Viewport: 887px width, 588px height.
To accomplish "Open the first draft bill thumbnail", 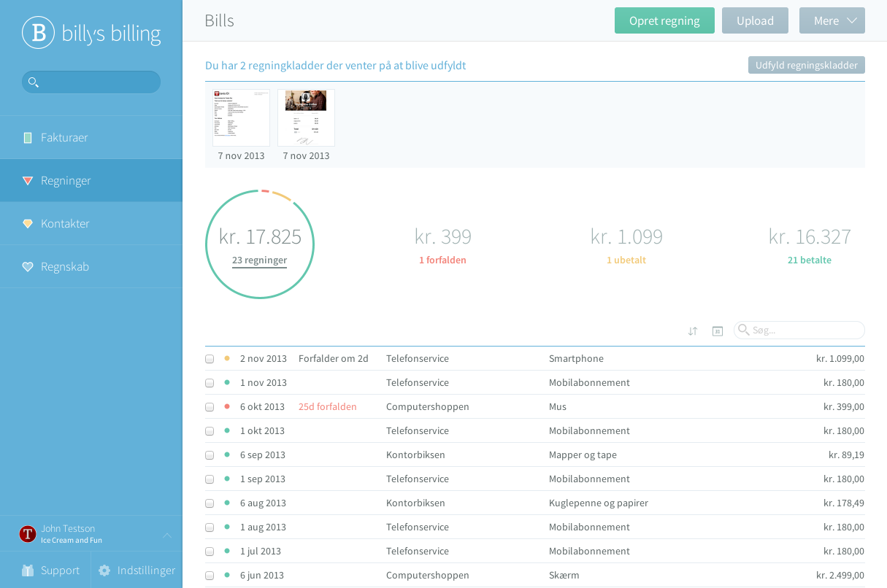I will (241, 118).
